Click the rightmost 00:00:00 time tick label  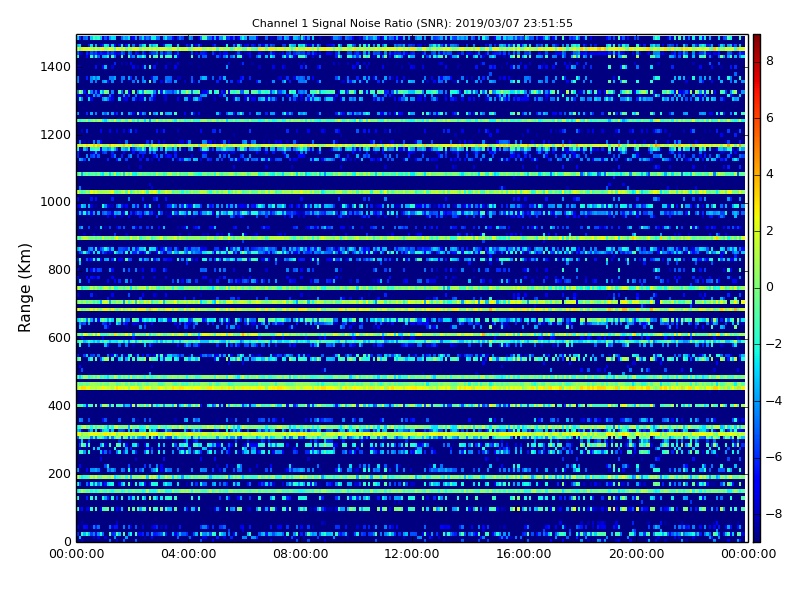(x=748, y=554)
